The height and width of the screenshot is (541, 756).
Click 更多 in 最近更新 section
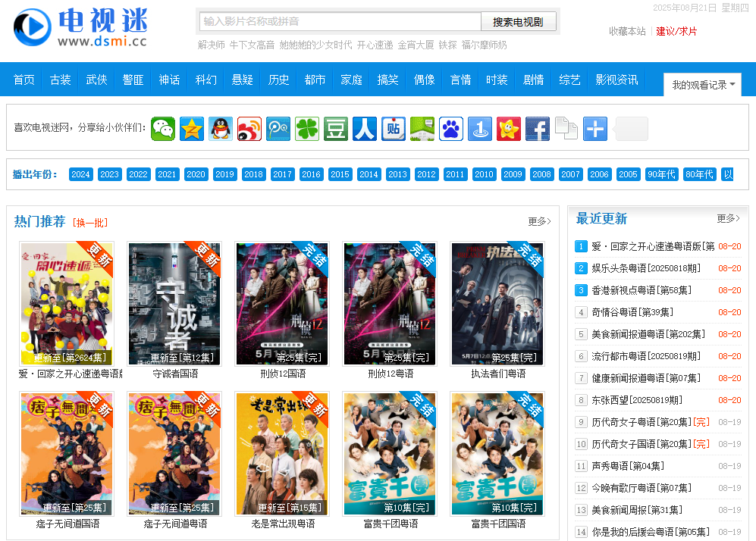tap(728, 218)
